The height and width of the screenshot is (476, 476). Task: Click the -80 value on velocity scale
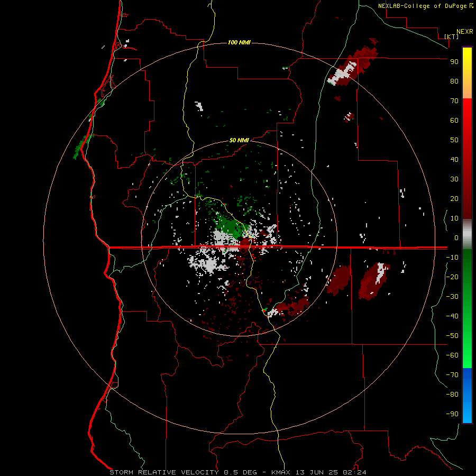tap(452, 395)
